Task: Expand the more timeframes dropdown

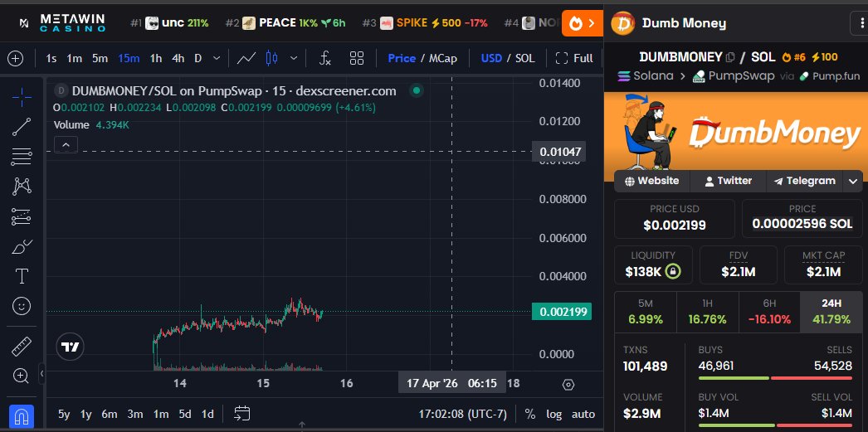Action: [x=217, y=58]
